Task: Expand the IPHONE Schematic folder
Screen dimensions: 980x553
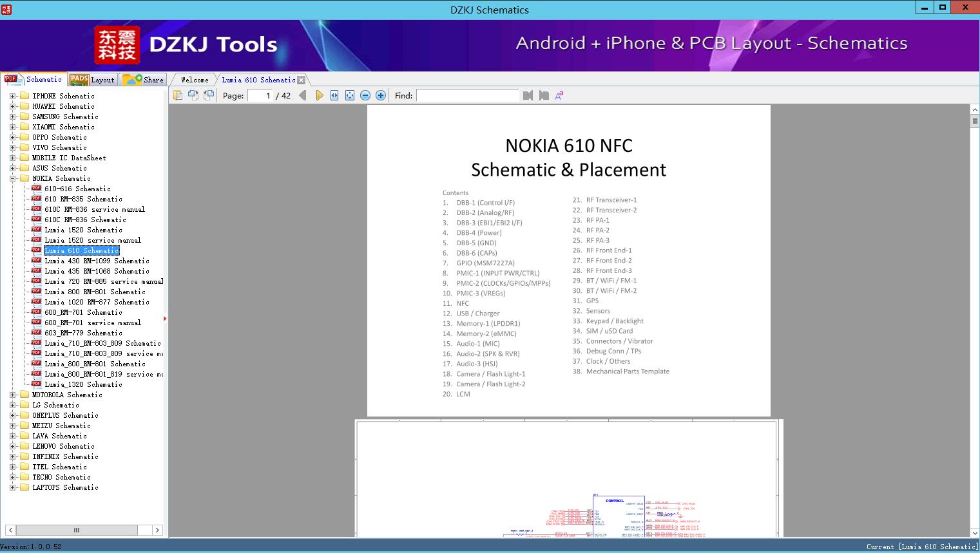Action: pos(12,96)
